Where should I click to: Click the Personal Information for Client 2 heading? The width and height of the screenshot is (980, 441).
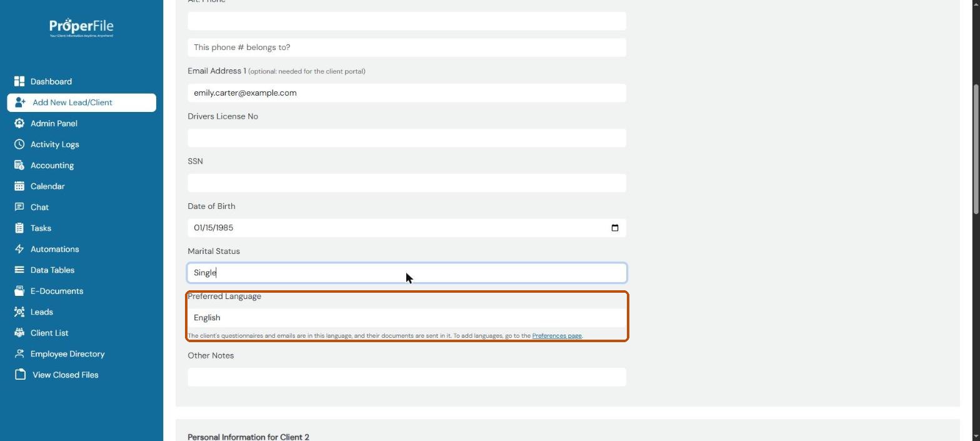[x=248, y=437]
